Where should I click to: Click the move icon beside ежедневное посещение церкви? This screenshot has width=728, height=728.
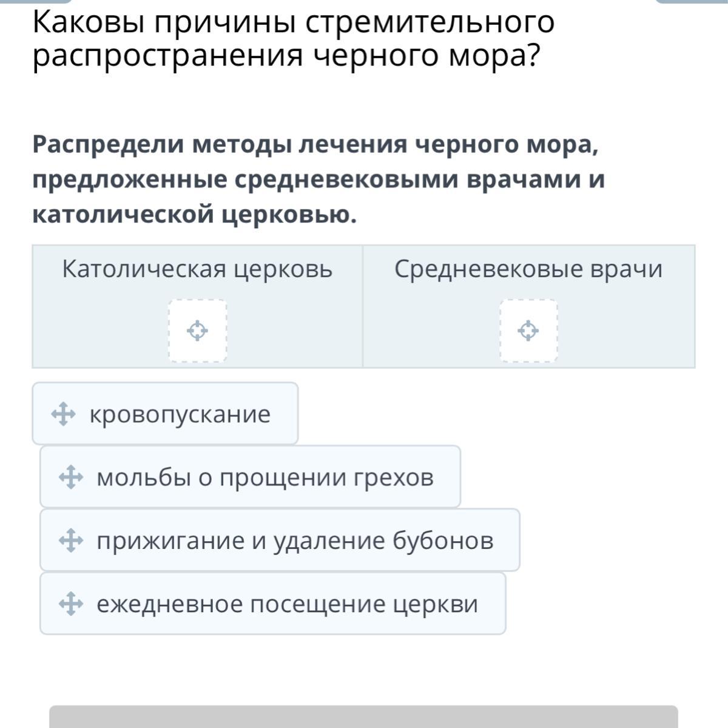70,604
